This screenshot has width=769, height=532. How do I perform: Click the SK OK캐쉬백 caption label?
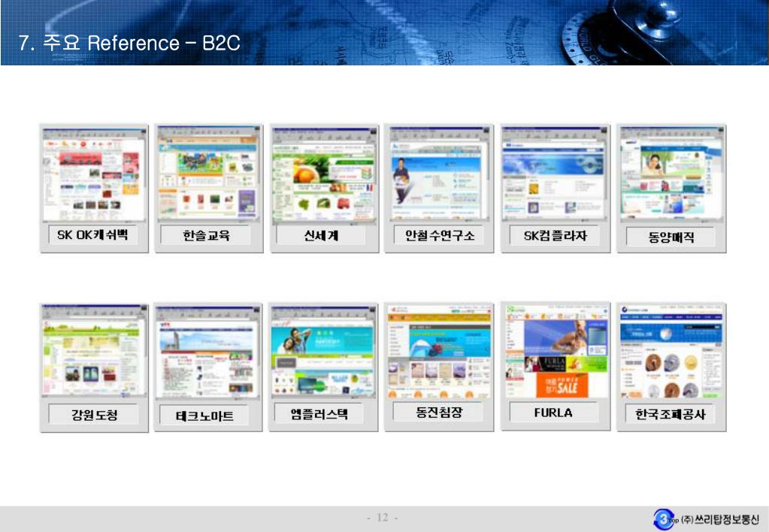[92, 235]
